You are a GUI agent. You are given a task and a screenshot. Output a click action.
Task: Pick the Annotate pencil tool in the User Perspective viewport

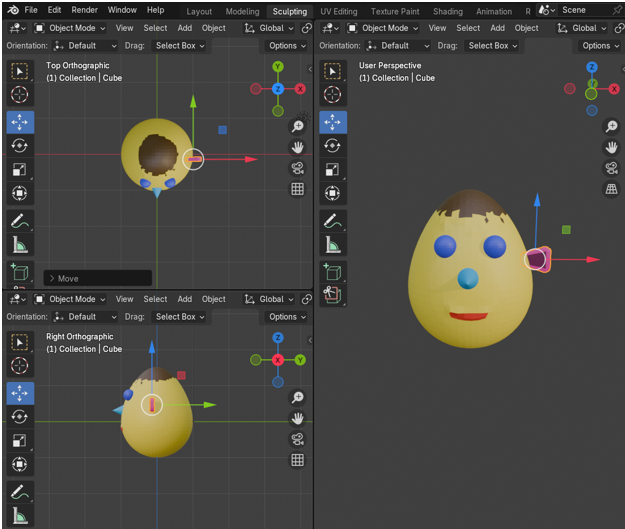tap(333, 221)
